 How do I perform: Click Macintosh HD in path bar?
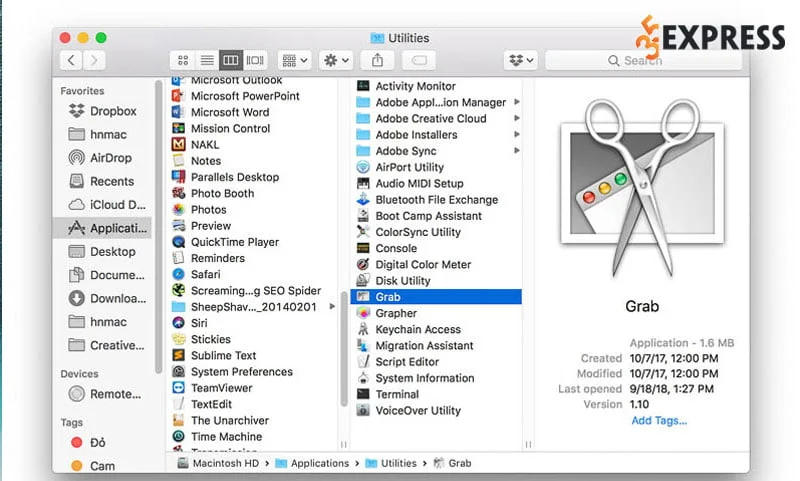(218, 463)
